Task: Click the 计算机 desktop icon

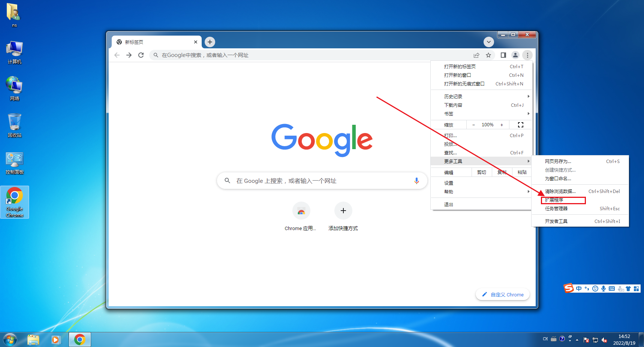Action: pyautogui.click(x=15, y=52)
